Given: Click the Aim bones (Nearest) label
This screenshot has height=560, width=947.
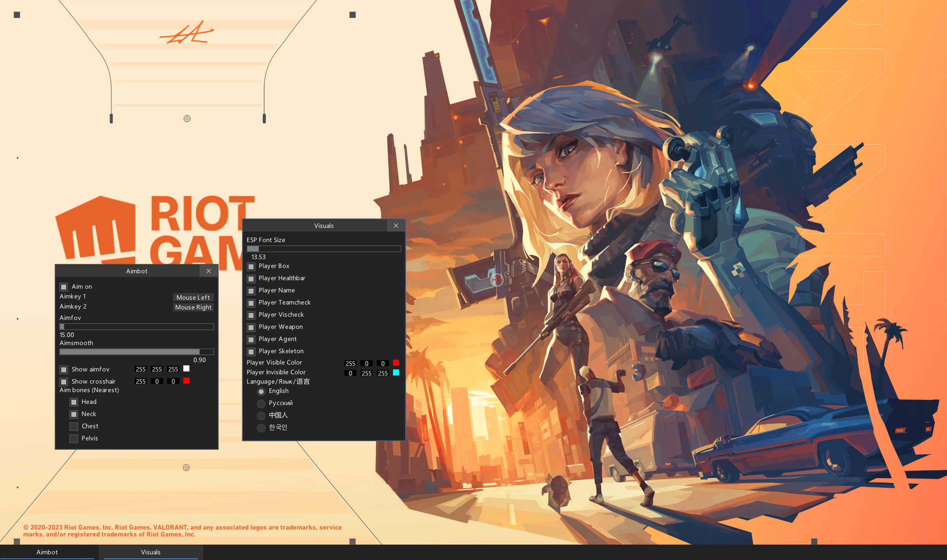Looking at the screenshot, I should click(x=89, y=390).
